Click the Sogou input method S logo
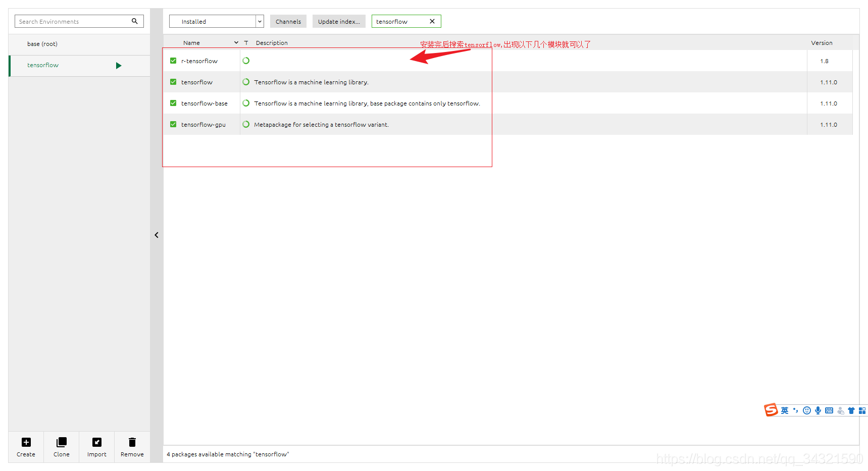The height and width of the screenshot is (471, 868). click(771, 410)
